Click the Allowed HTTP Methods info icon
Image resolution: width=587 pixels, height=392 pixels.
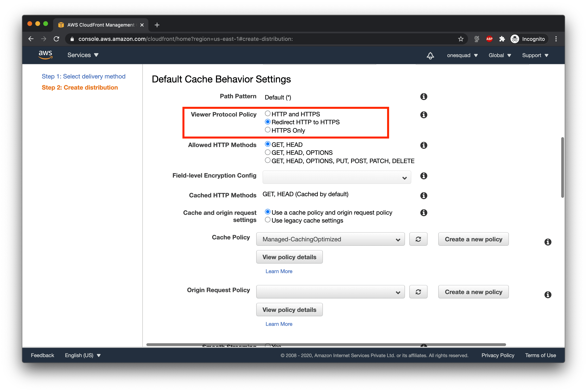tap(423, 145)
